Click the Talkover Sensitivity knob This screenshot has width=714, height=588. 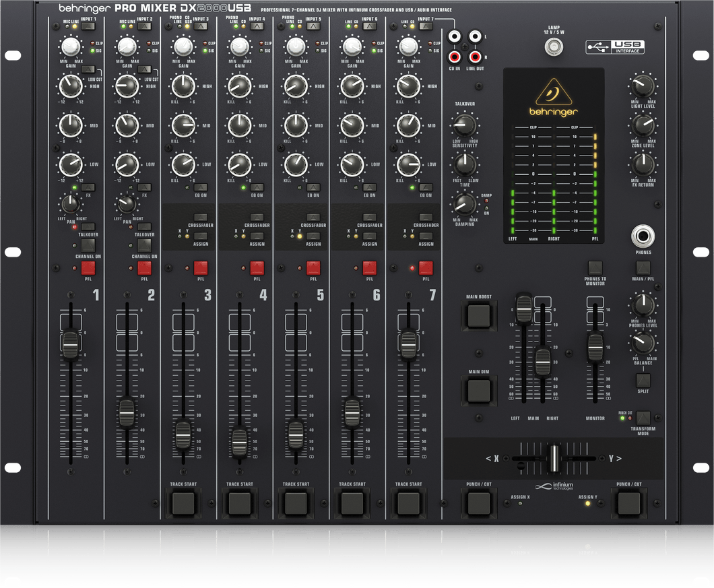(461, 124)
